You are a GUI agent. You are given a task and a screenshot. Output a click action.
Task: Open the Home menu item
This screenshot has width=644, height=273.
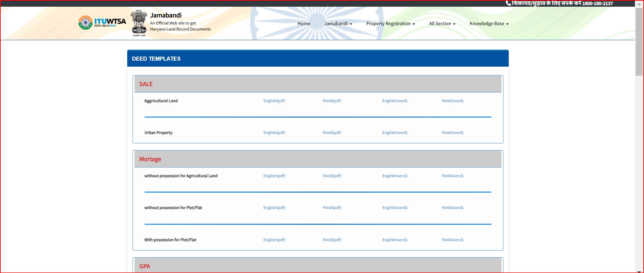coord(304,23)
